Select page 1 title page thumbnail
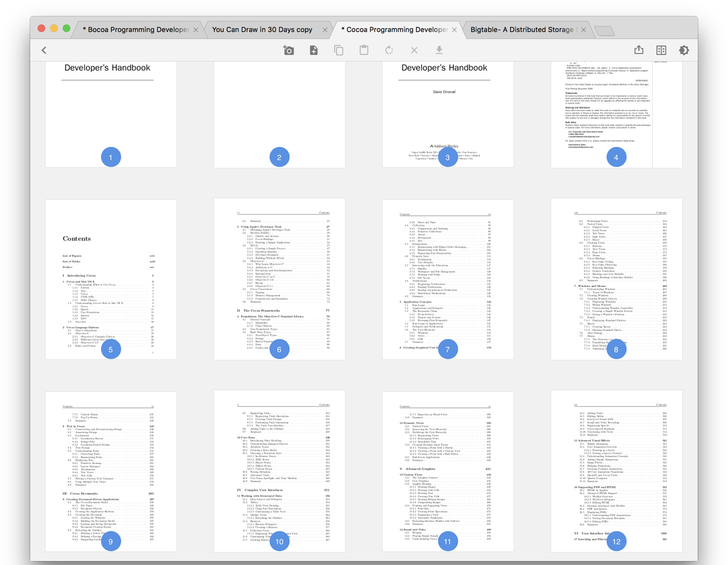728x565 pixels. tap(110, 113)
